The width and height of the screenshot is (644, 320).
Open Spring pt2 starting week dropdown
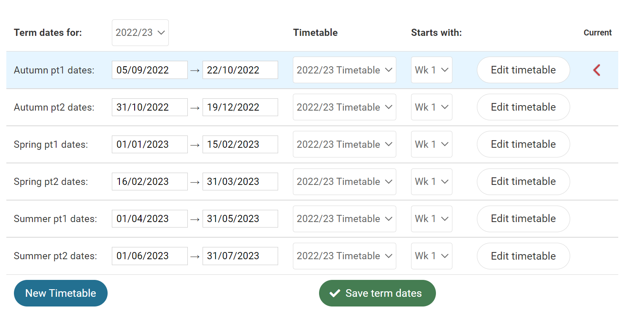pyautogui.click(x=431, y=182)
